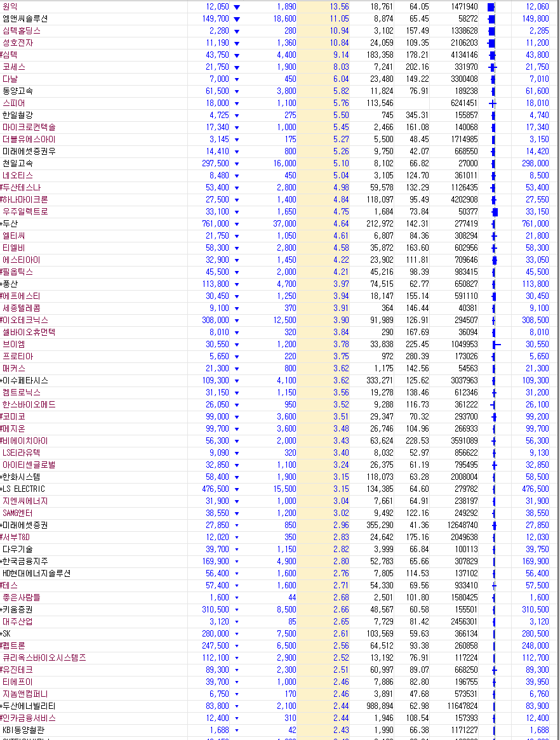Click the candlestick icon in the 성호전자 row

(x=491, y=43)
